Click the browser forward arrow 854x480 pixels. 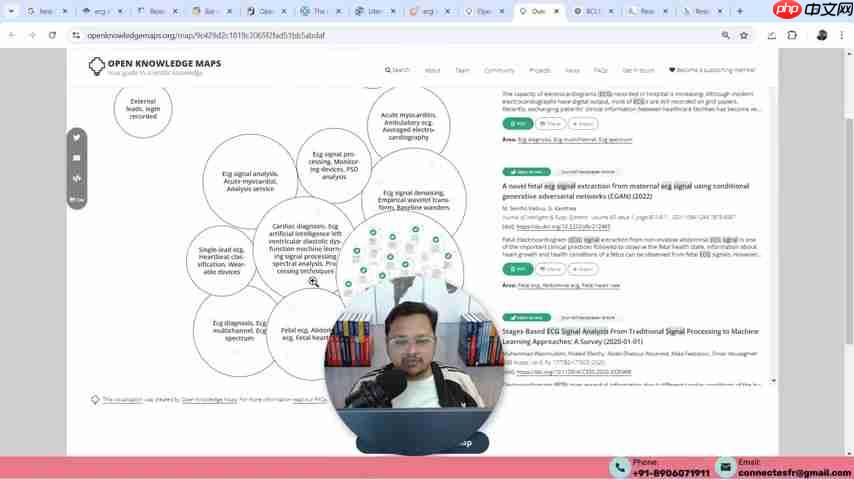coord(32,35)
